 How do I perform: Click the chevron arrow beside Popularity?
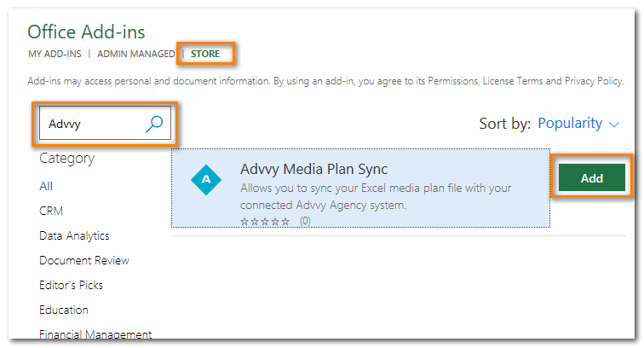(615, 125)
